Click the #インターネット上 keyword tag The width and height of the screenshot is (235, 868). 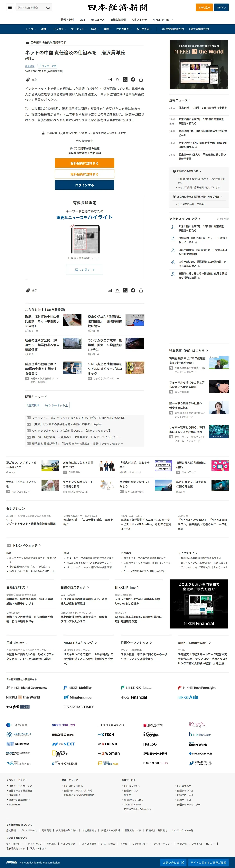(x=56, y=405)
